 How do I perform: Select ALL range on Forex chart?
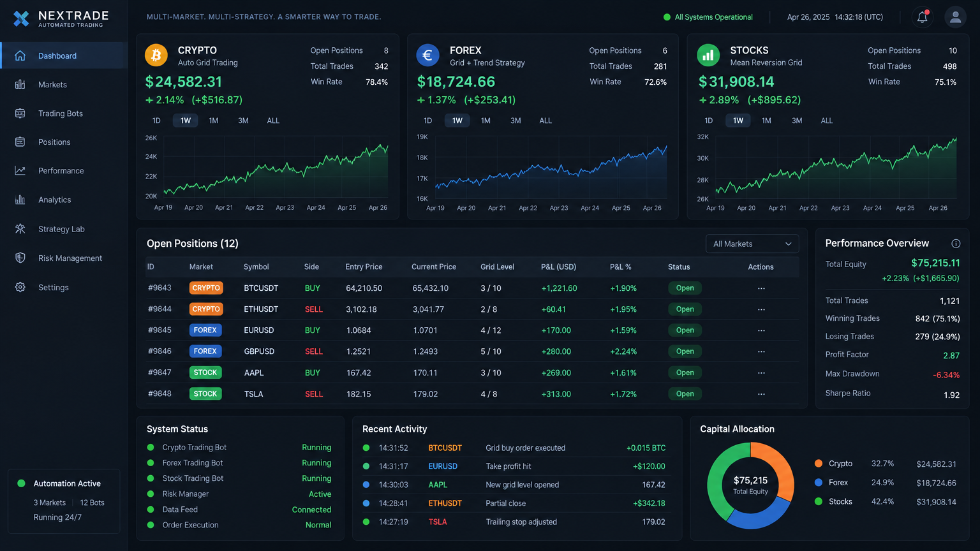[x=546, y=121]
